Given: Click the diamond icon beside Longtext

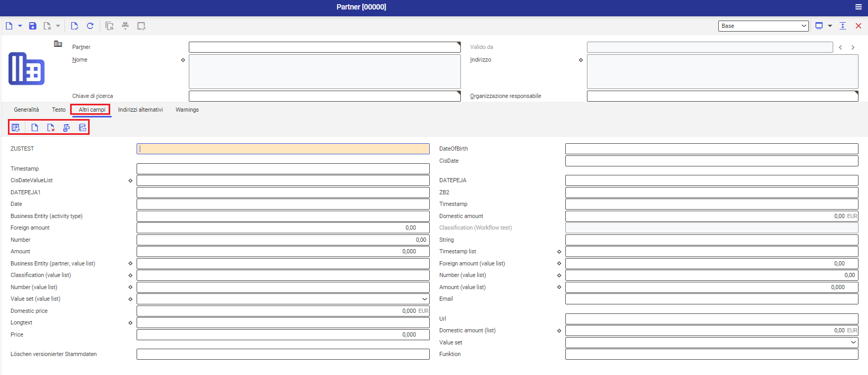Looking at the screenshot, I should coord(130,323).
